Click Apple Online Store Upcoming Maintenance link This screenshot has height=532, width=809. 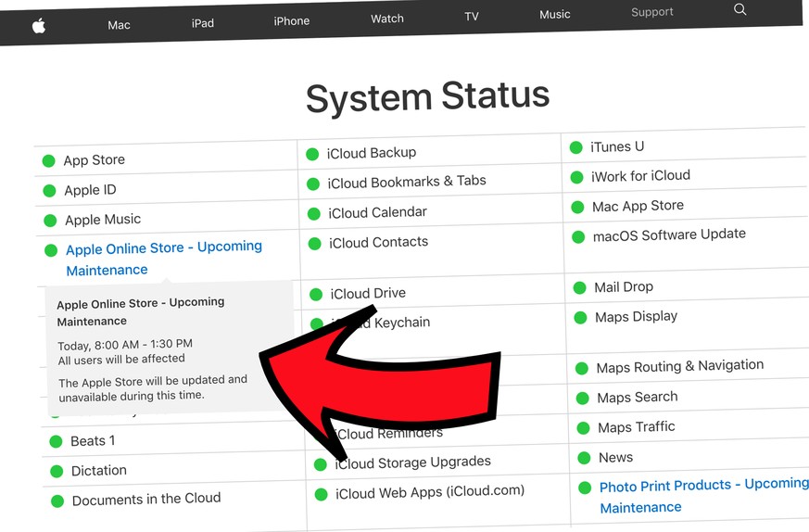tap(163, 248)
